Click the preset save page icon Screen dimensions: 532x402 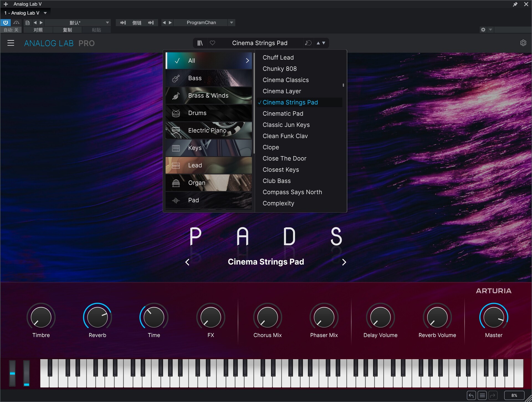[x=27, y=23]
